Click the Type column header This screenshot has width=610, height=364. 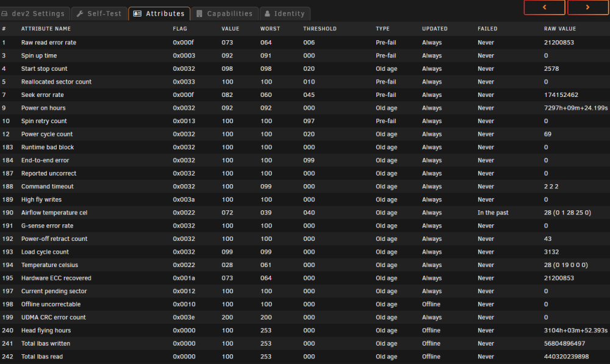pyautogui.click(x=382, y=29)
